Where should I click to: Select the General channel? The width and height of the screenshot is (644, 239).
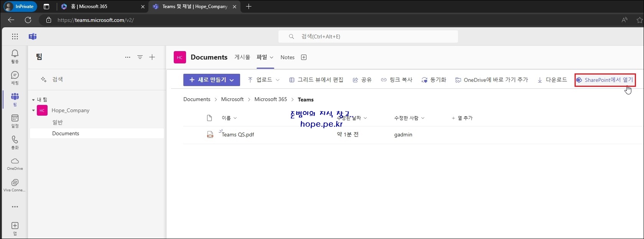[x=58, y=122]
